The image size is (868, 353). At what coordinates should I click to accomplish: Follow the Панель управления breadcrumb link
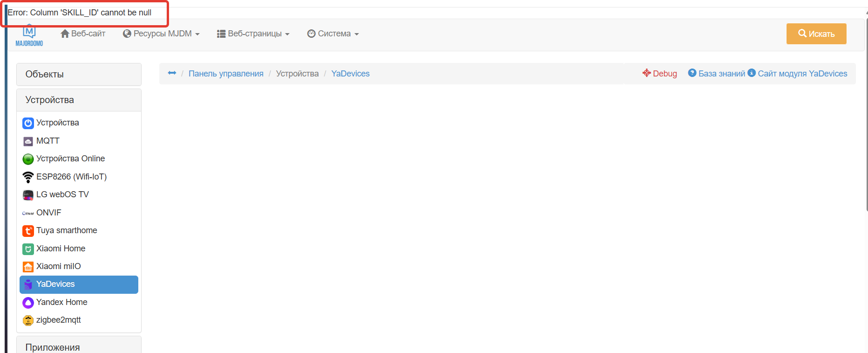pyautogui.click(x=226, y=74)
